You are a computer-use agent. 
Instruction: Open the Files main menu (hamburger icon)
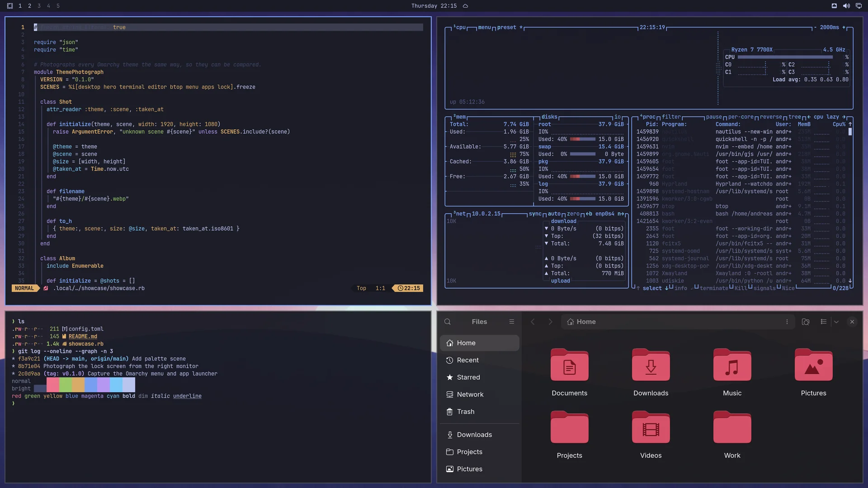pyautogui.click(x=511, y=322)
